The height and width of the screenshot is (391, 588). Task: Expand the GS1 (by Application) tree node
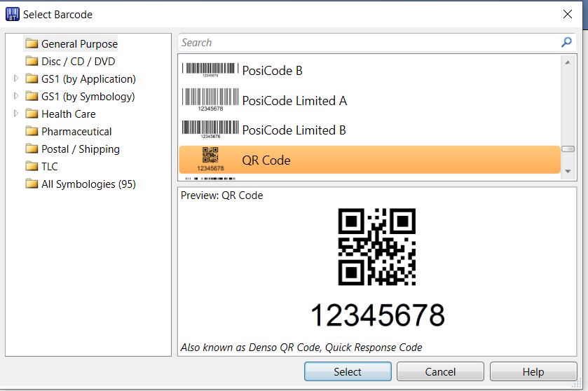(15, 78)
